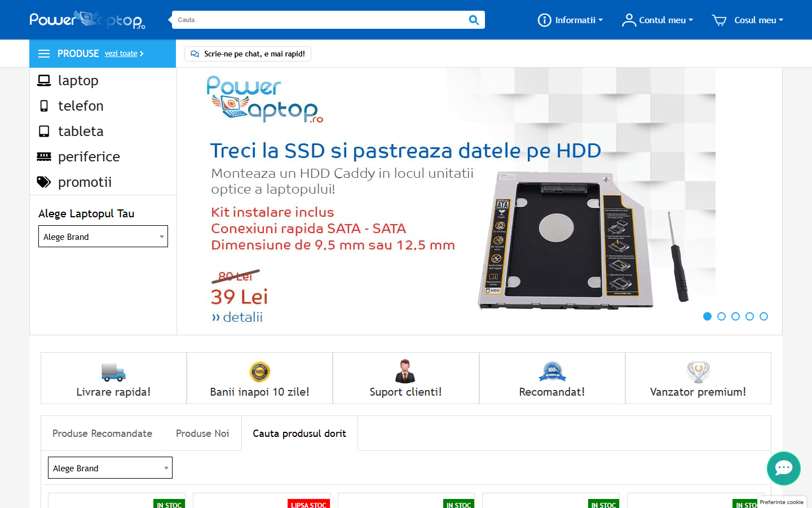
Task: Select the Cauta produsul dorit tab
Action: pos(299,433)
